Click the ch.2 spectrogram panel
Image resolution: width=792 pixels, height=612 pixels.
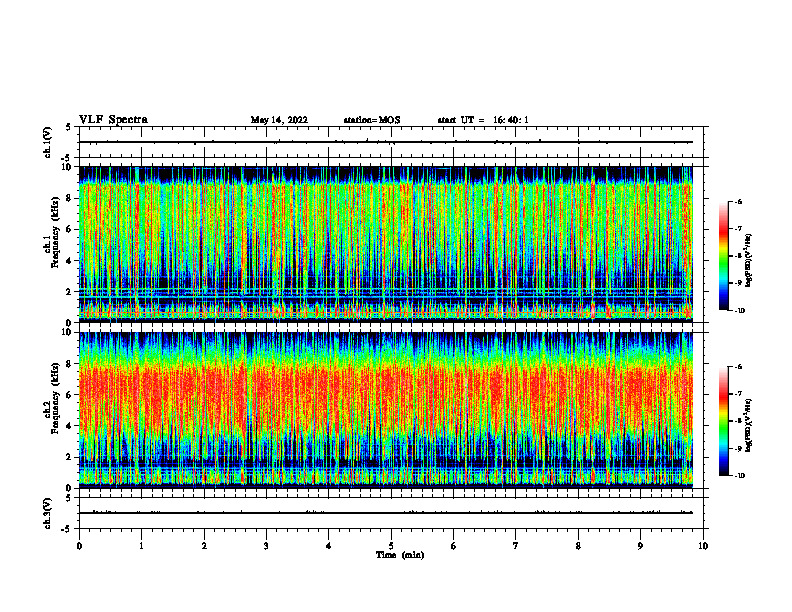tap(386, 410)
